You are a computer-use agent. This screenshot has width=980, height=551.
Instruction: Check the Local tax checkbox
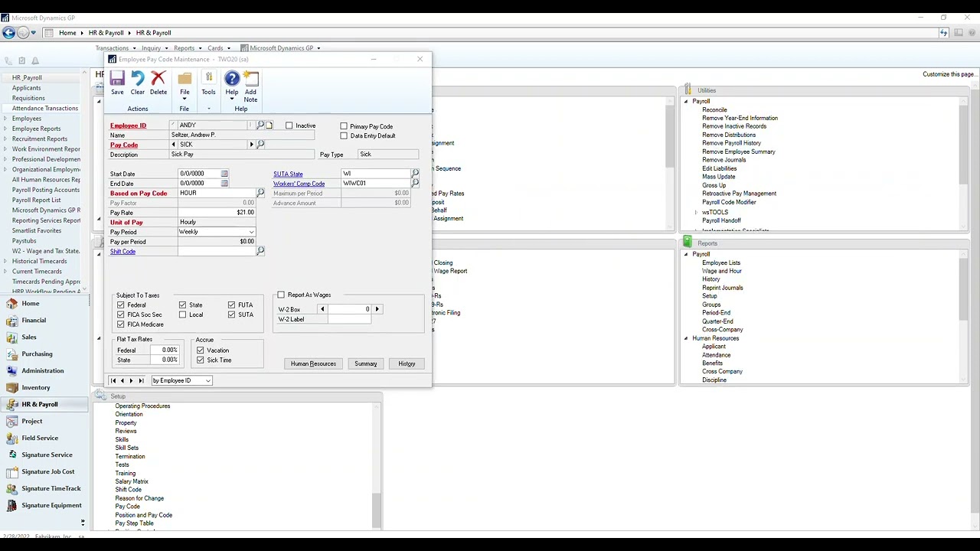click(x=183, y=315)
